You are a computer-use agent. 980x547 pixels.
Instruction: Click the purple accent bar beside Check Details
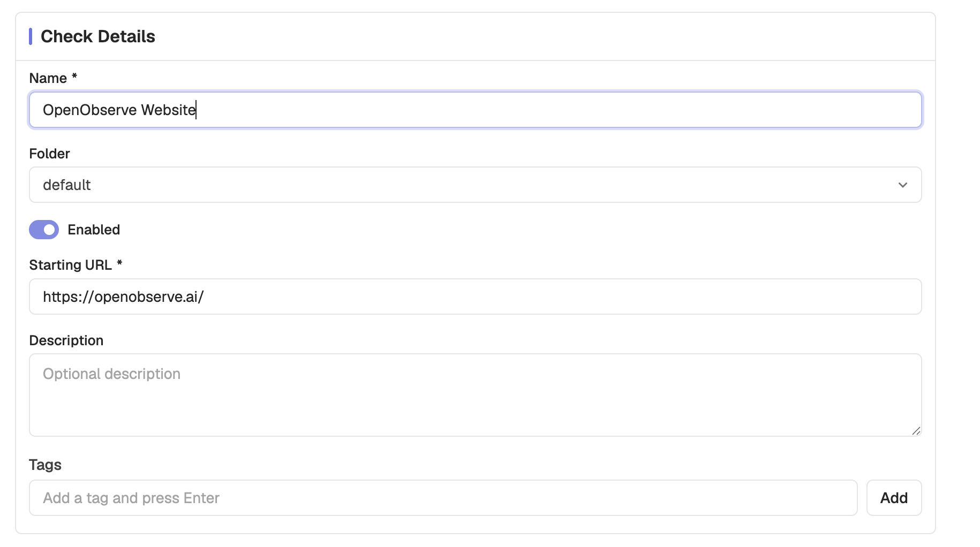(31, 36)
